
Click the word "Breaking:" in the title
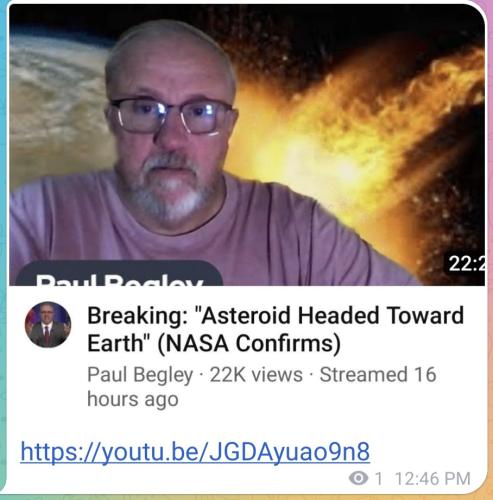point(137,316)
